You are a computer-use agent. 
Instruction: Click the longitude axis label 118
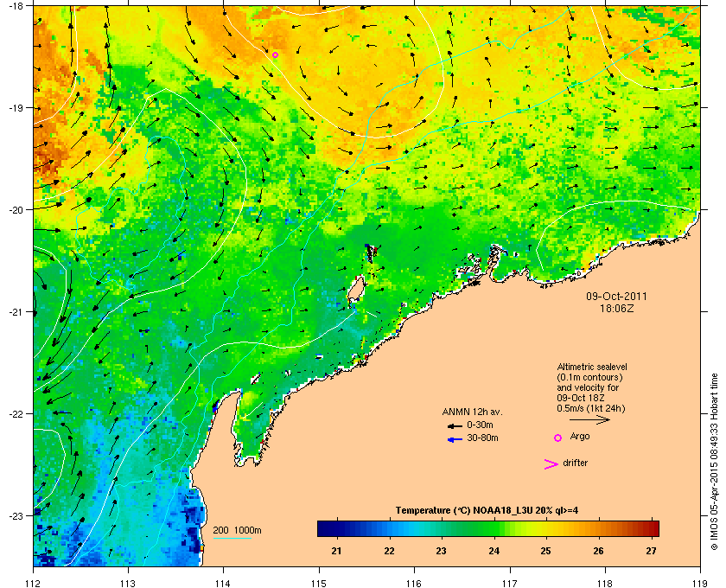tap(605, 583)
